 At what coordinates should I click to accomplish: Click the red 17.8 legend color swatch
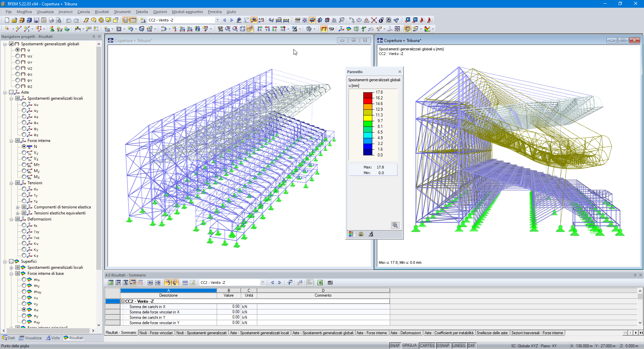click(368, 95)
